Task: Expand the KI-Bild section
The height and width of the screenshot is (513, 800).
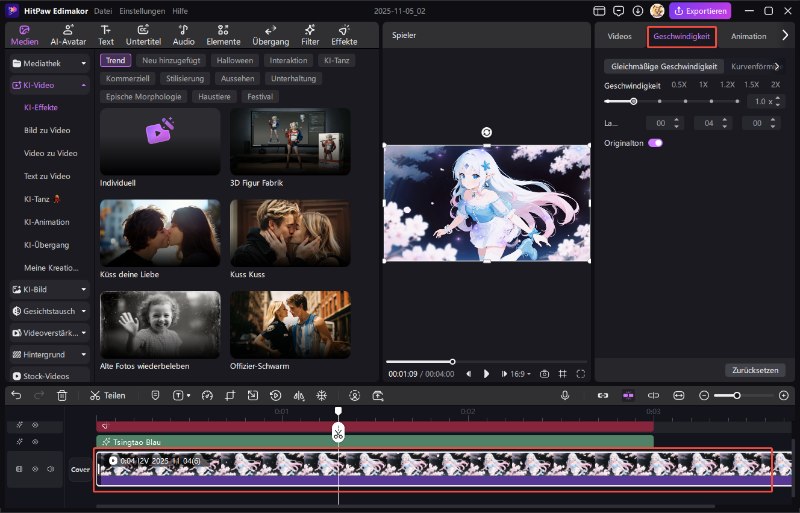Action: pos(49,289)
